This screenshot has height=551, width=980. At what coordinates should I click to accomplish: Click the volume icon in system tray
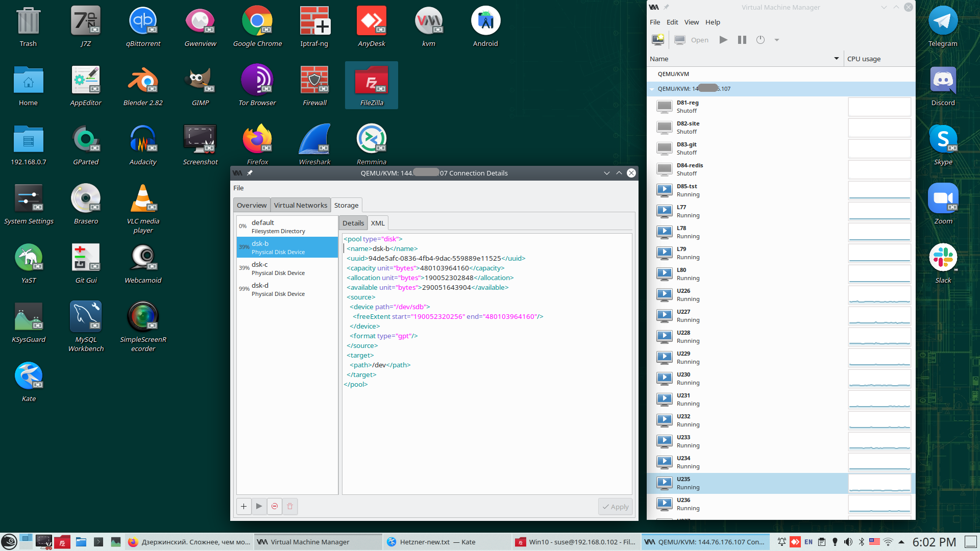click(x=848, y=542)
